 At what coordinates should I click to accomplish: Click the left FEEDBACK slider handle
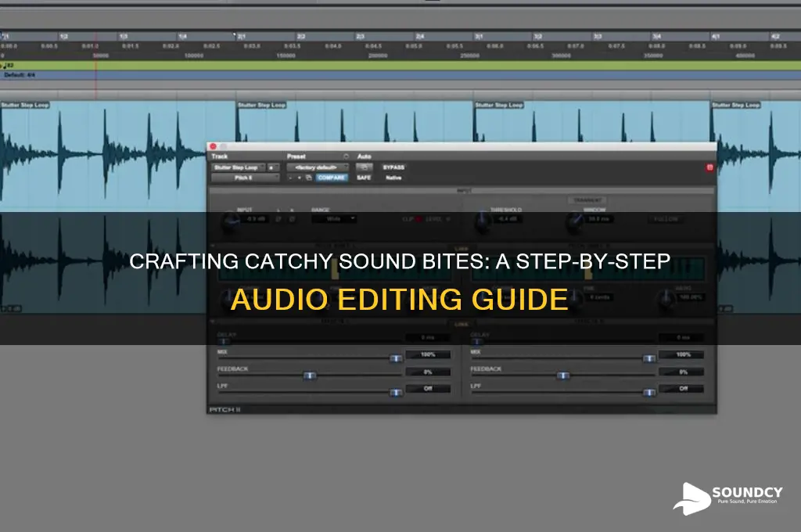(310, 376)
